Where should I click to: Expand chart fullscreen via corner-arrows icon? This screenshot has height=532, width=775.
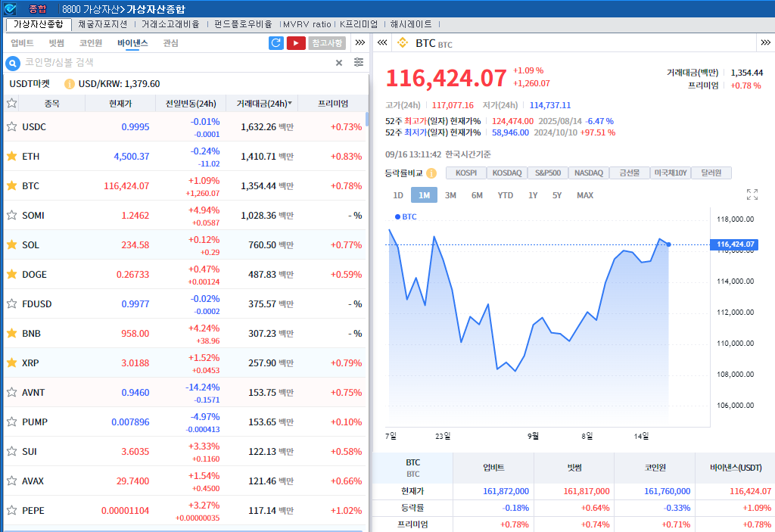click(752, 194)
